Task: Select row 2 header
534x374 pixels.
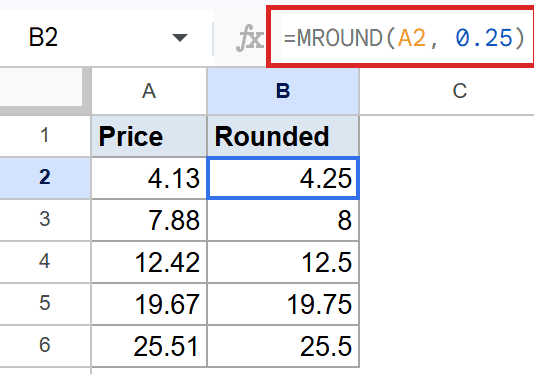Action: tap(45, 178)
